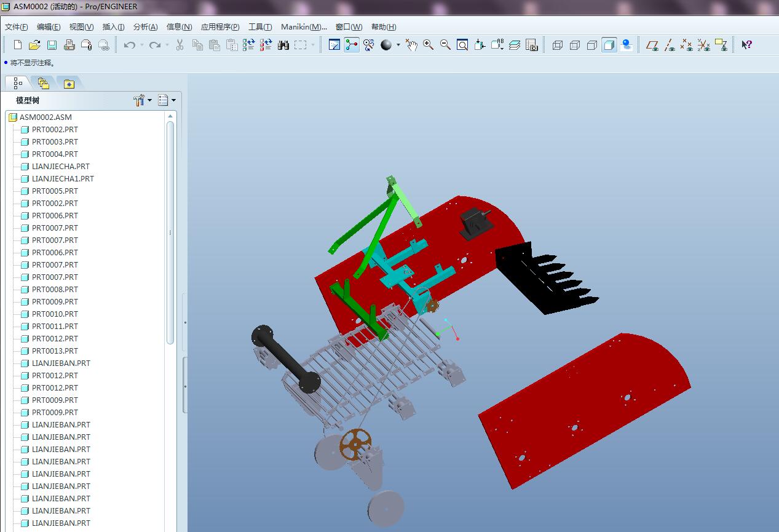Click the Cut scissors icon
The height and width of the screenshot is (532, 779).
[180, 45]
